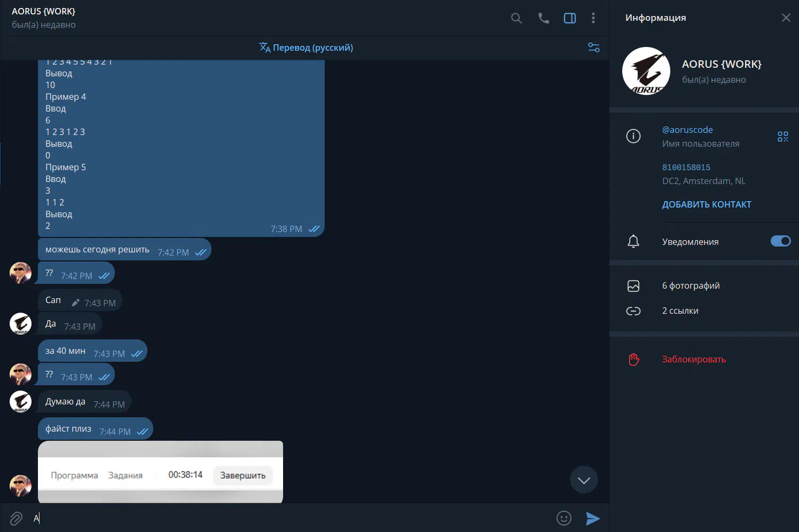Click own avatar beside '??' at 7:43 PM
This screenshot has height=532, width=799.
point(20,374)
